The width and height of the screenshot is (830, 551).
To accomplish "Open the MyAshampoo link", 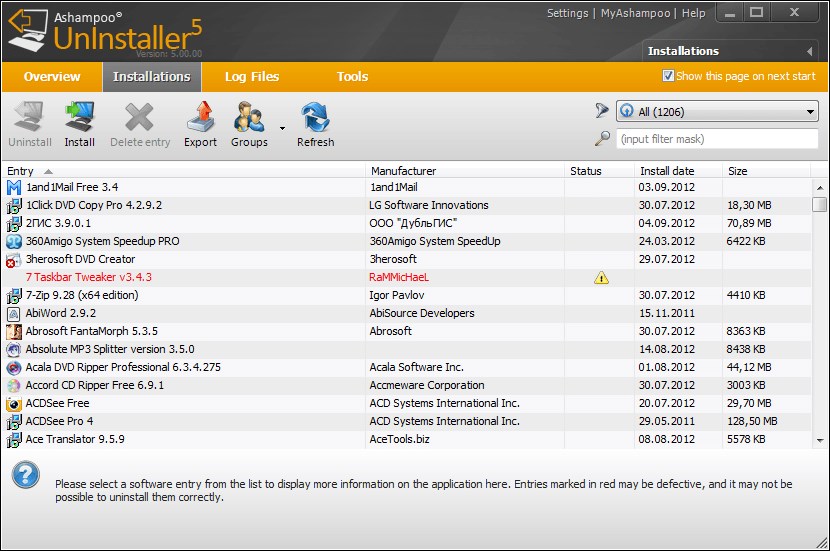I will [x=635, y=13].
